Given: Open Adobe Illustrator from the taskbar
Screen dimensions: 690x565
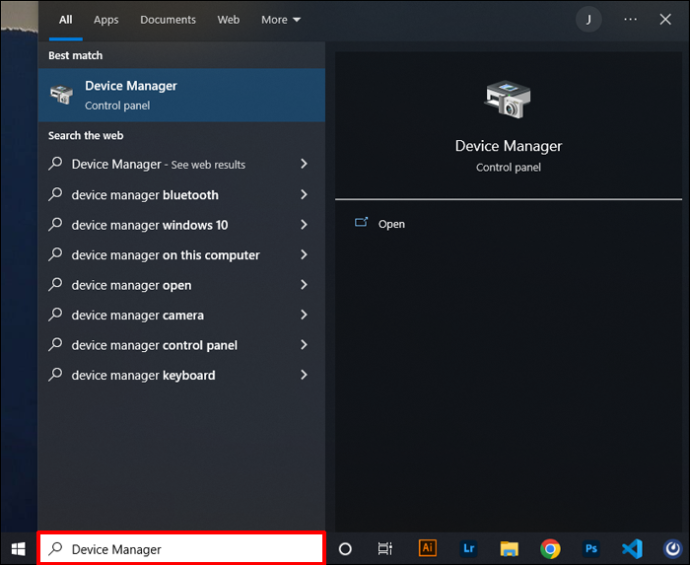Looking at the screenshot, I should 427,548.
